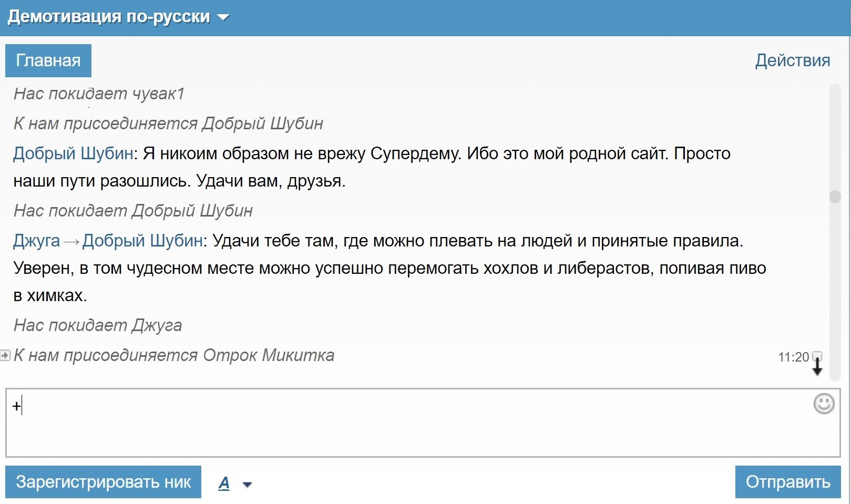Screen dimensions: 851x504
Task: Expand the Демотивация по-русски room dropdown
Action: click(223, 17)
